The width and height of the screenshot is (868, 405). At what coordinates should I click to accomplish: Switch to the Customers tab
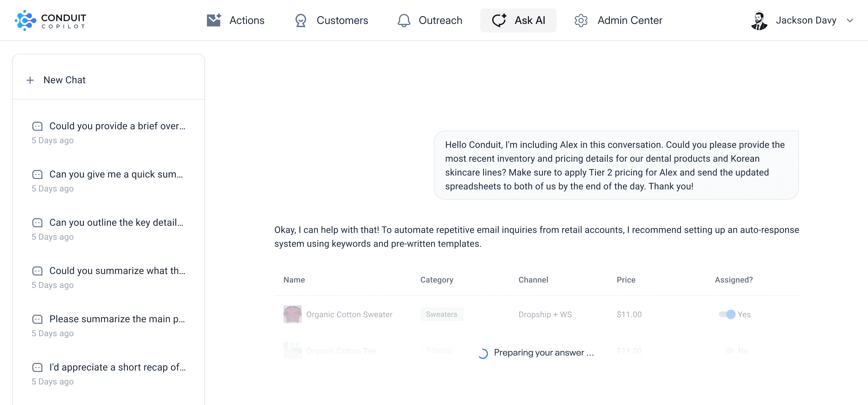(x=342, y=20)
